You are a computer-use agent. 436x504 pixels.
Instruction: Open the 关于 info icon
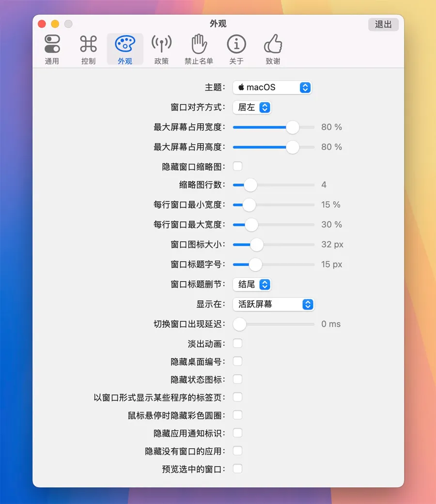tap(236, 44)
